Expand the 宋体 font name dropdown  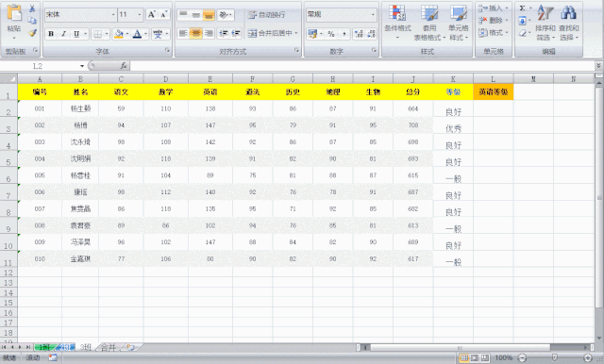pos(113,15)
